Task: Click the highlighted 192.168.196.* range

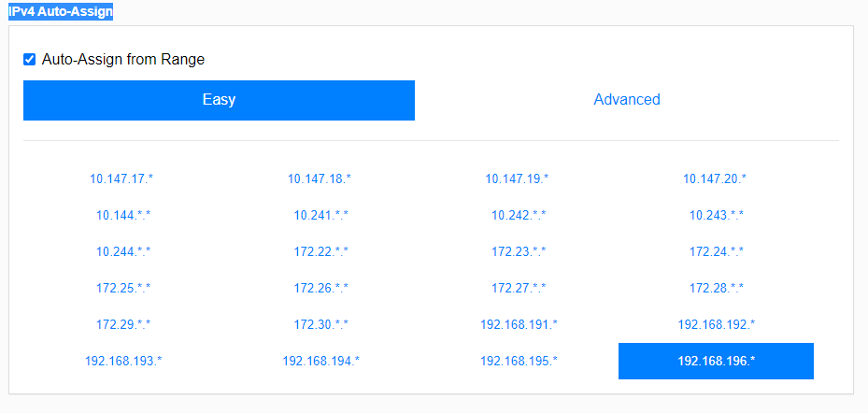Action: pyautogui.click(x=716, y=361)
